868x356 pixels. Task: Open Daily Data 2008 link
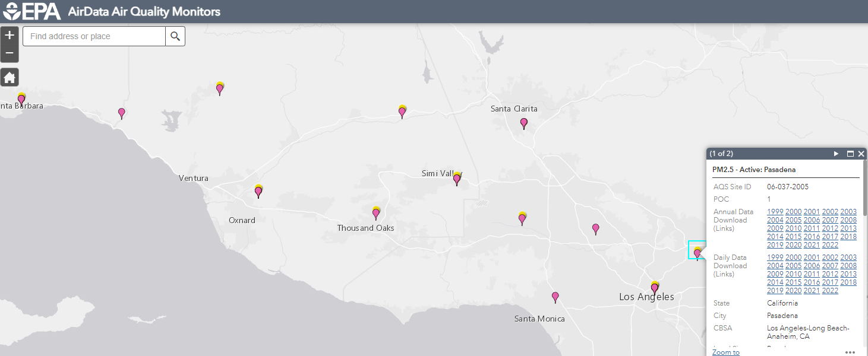(x=848, y=266)
